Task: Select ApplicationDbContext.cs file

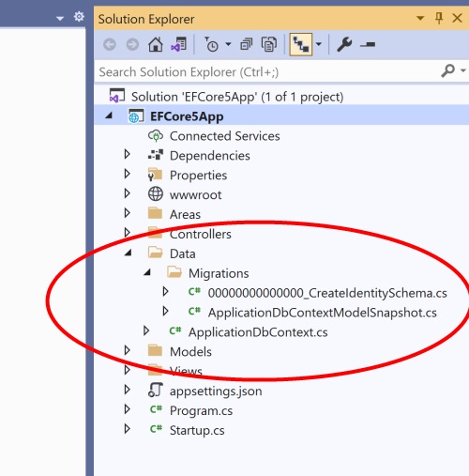Action: [258, 332]
